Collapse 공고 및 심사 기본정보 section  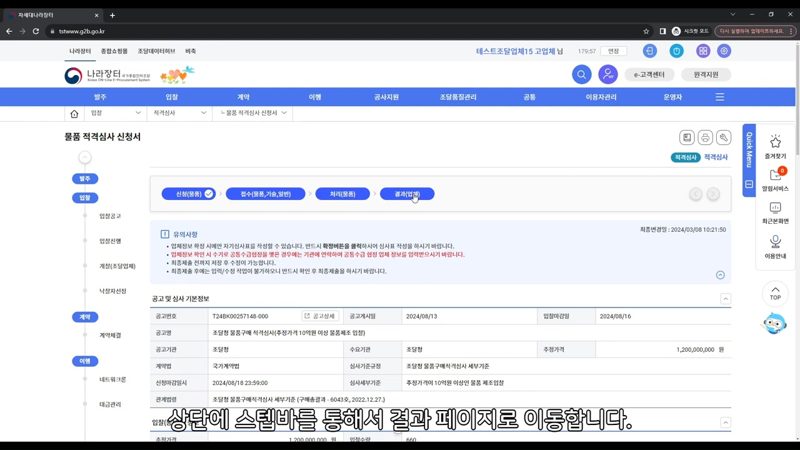pos(725,299)
